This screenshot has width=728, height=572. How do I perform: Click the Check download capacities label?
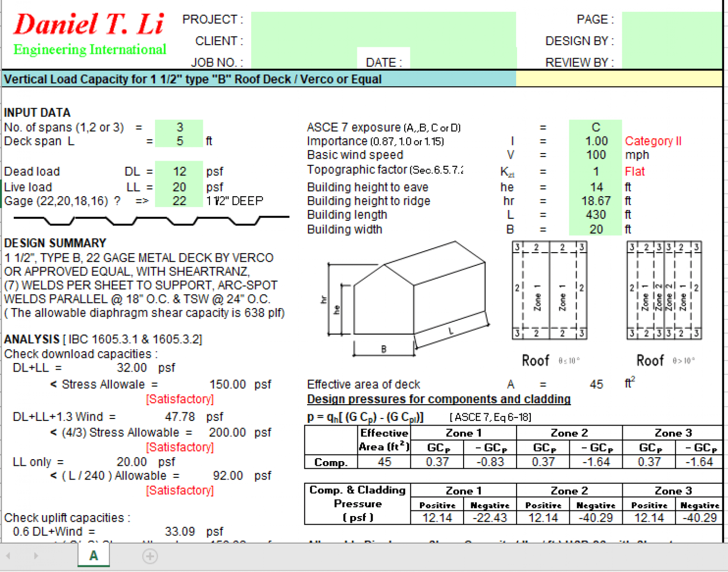click(81, 354)
